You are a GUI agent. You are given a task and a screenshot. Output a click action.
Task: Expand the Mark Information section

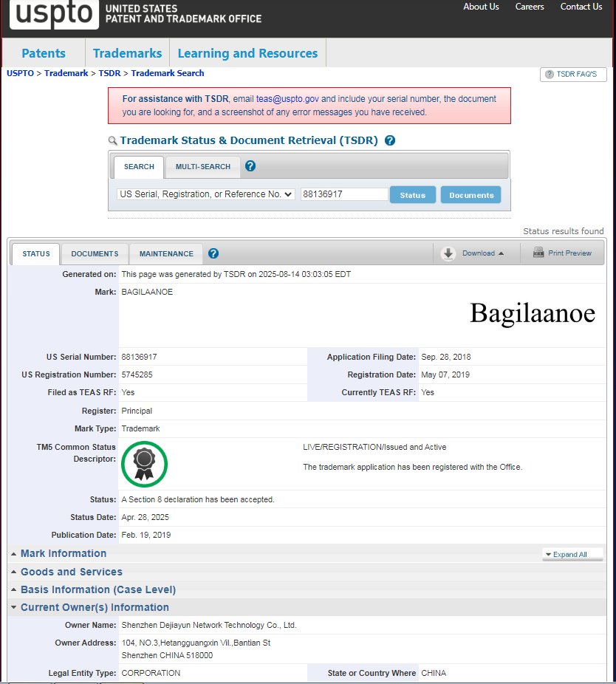(63, 553)
